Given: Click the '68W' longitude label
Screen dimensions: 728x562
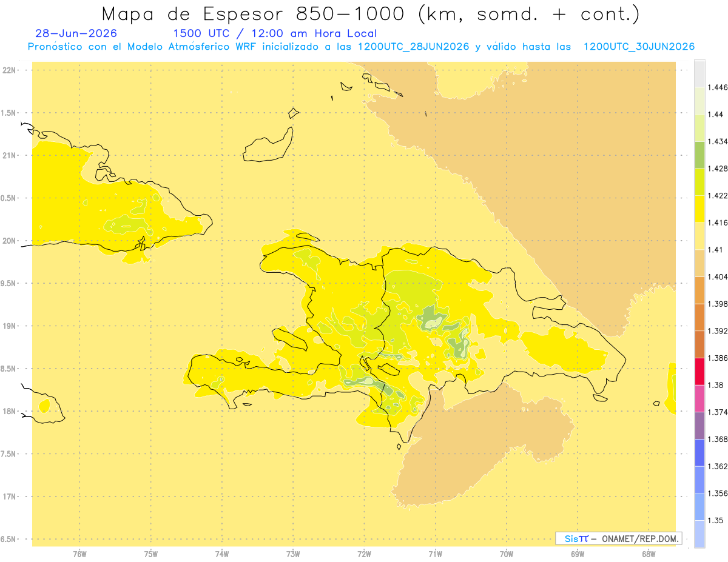Looking at the screenshot, I should coord(649,554).
